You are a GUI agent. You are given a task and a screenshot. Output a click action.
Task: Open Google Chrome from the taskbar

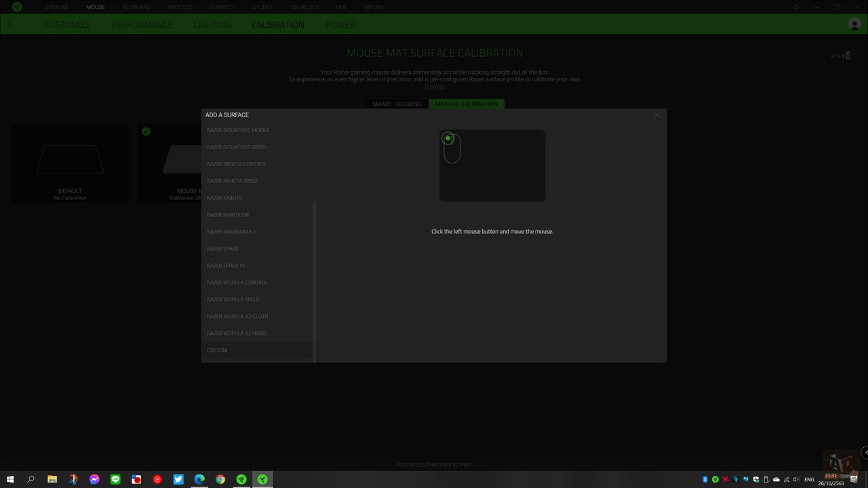tap(220, 479)
